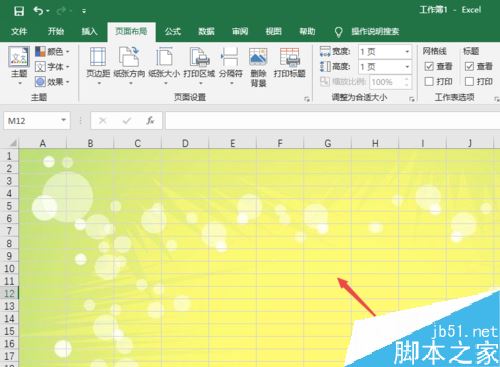Click the 字体 fonts icon
500x367 pixels.
coord(40,67)
